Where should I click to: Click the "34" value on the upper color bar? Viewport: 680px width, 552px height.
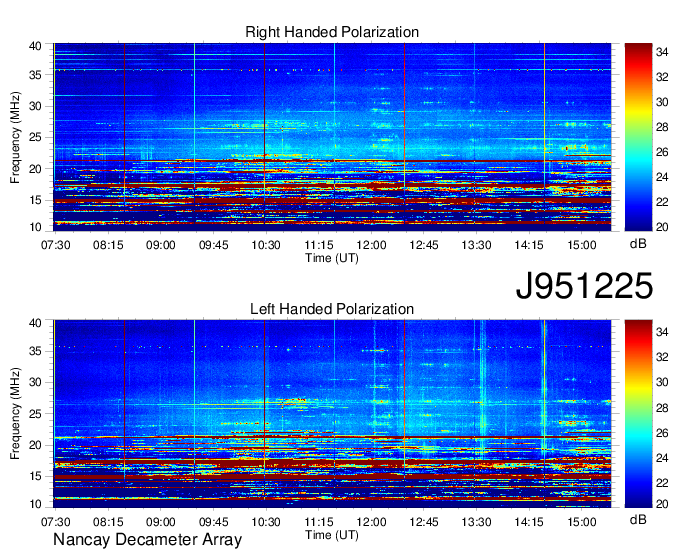tap(662, 52)
